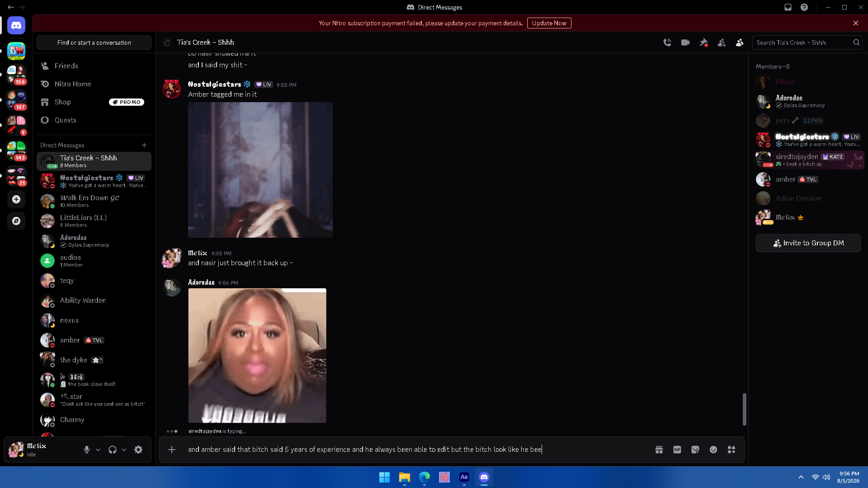Start a video call in the group
The width and height of the screenshot is (868, 488).
click(685, 42)
